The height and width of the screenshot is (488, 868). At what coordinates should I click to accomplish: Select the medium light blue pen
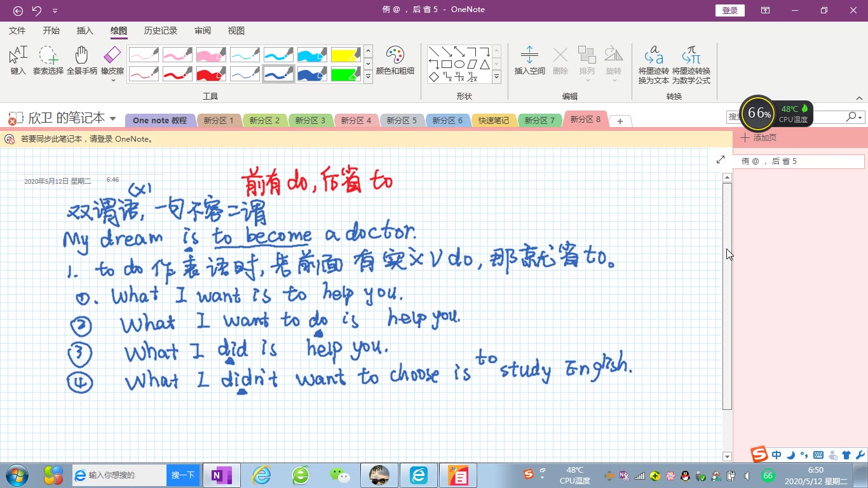point(278,54)
